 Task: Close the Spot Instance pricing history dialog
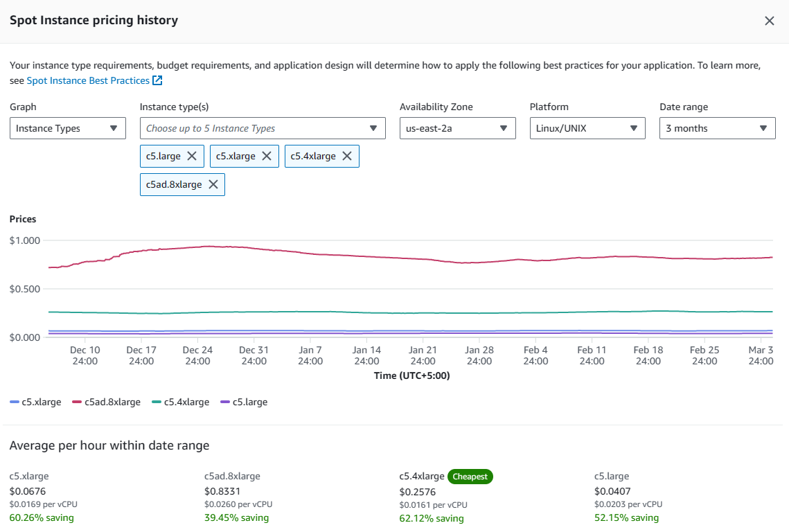(x=769, y=21)
